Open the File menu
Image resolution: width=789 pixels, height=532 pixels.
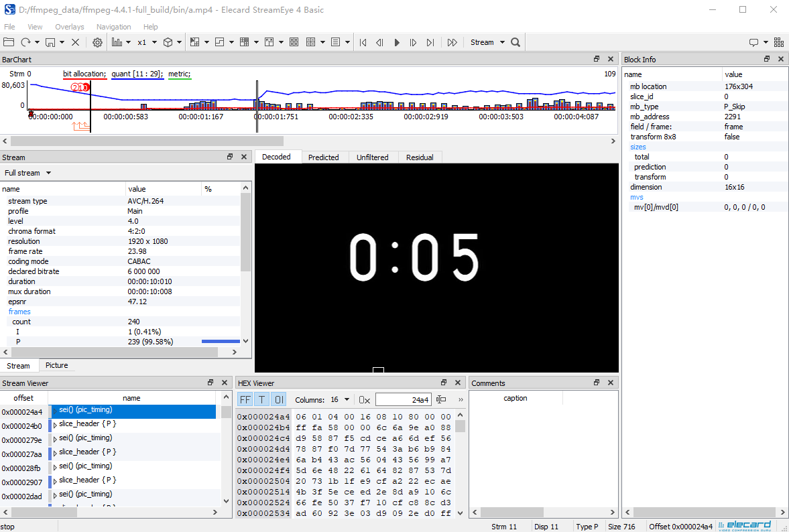(9, 27)
